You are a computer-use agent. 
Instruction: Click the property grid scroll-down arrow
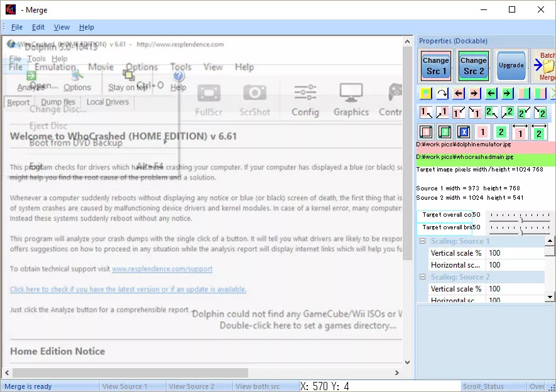click(550, 297)
